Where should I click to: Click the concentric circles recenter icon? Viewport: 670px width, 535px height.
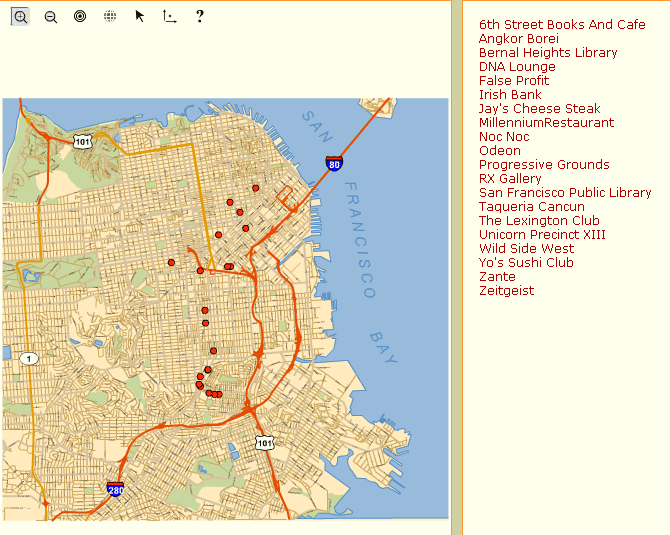(x=80, y=16)
